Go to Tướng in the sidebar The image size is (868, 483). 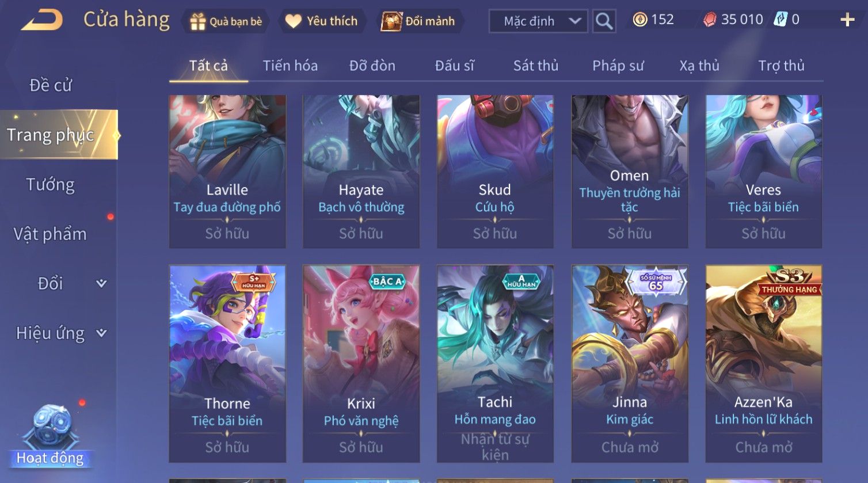click(51, 185)
